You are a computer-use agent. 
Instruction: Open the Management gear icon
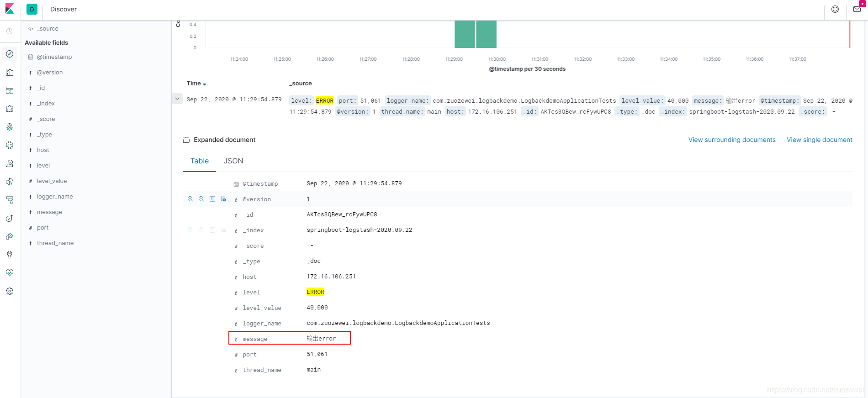point(10,291)
